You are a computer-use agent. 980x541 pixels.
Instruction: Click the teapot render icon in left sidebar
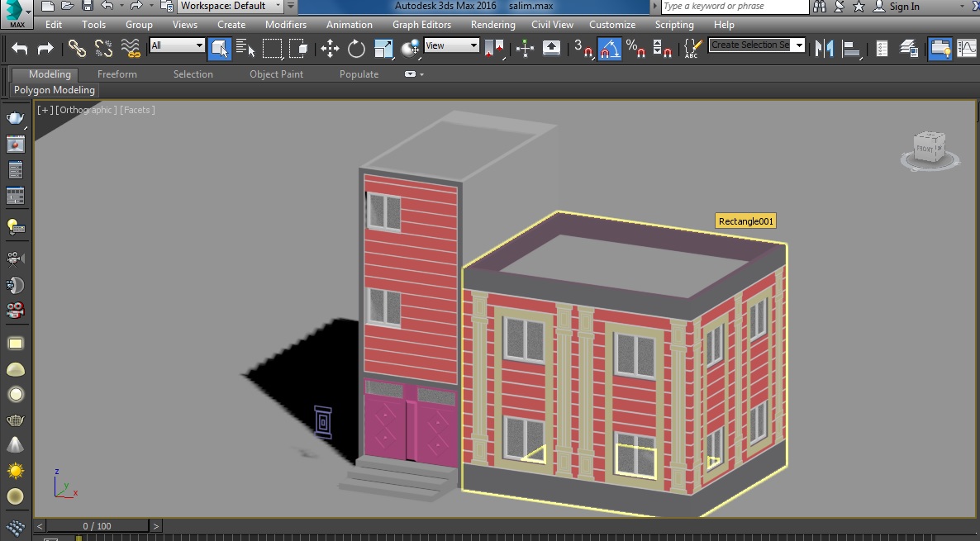point(15,118)
